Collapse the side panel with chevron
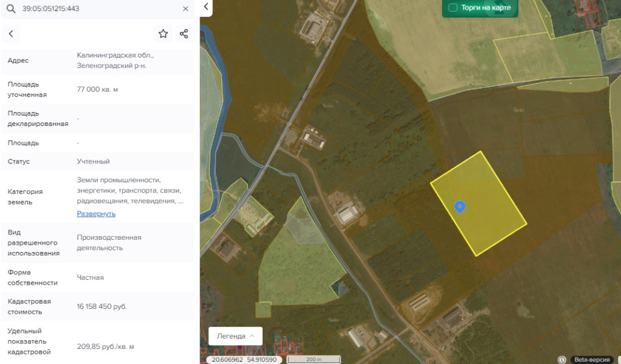This screenshot has height=364, width=621. [206, 7]
